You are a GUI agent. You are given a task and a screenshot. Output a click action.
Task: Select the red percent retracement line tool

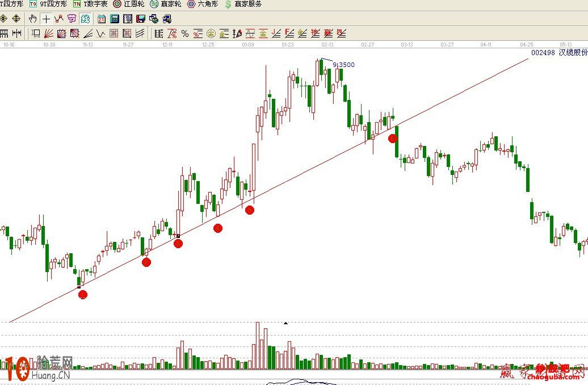(172, 34)
